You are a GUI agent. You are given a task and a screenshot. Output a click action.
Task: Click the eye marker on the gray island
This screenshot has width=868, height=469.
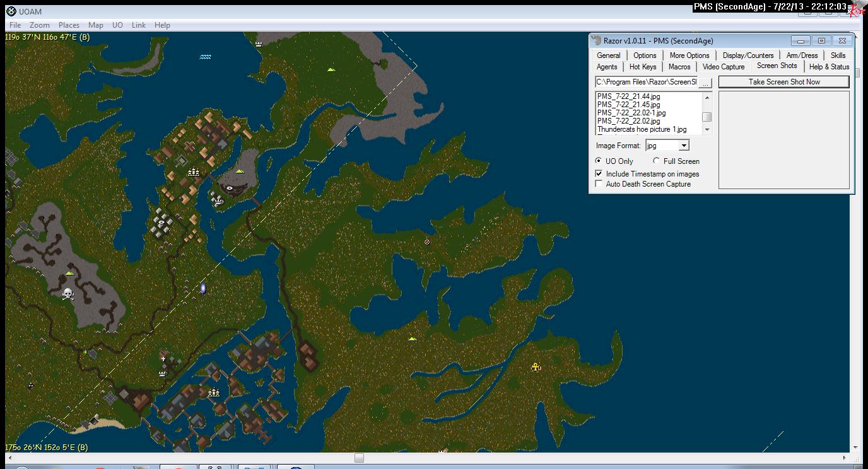click(x=230, y=187)
